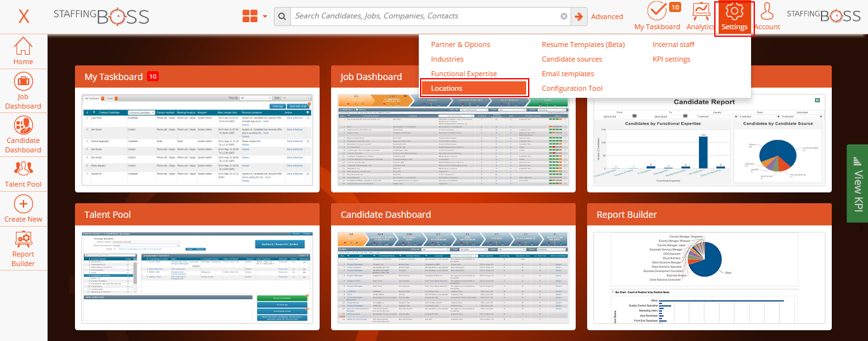Expand the dropdown arrow beside grid icon
This screenshot has height=341, width=868.
[264, 17]
